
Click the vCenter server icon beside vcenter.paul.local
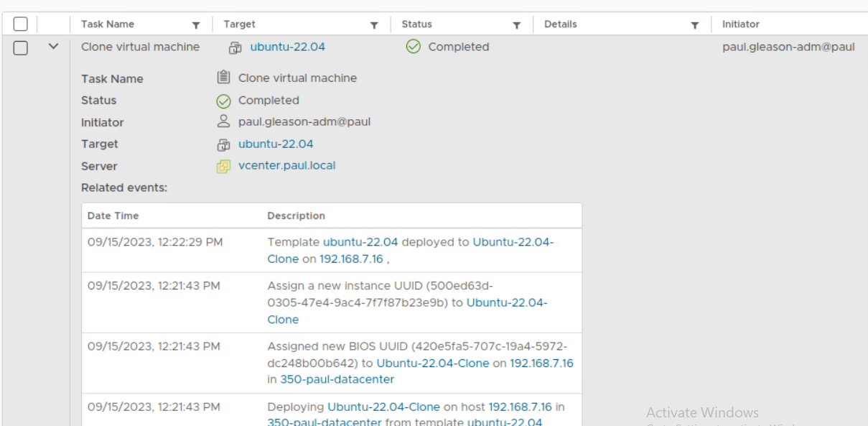[223, 166]
